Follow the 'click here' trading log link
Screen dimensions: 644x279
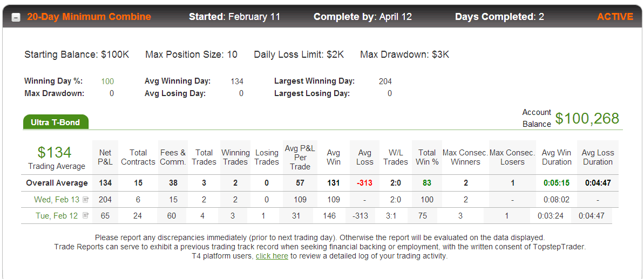point(272,256)
